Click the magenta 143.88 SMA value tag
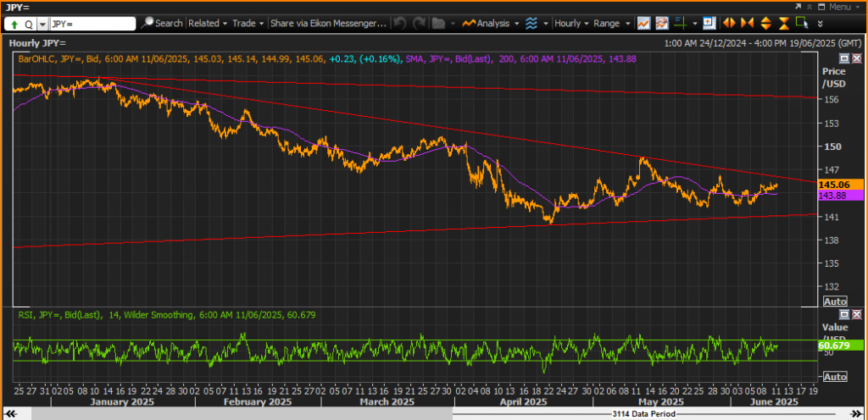The image size is (868, 420). pyautogui.click(x=840, y=195)
